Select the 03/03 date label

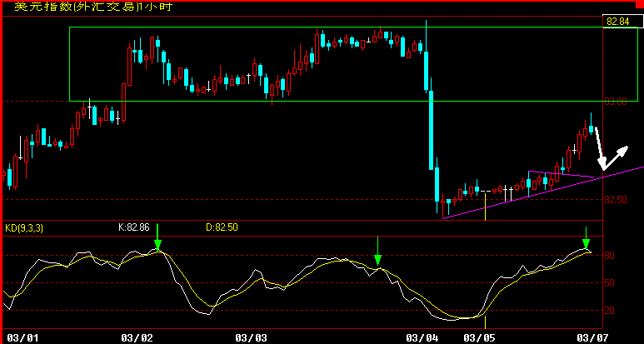(x=251, y=338)
